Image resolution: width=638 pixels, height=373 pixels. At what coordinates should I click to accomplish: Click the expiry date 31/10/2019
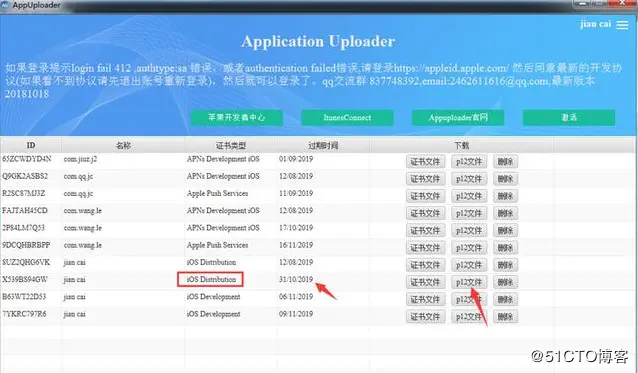(296, 279)
